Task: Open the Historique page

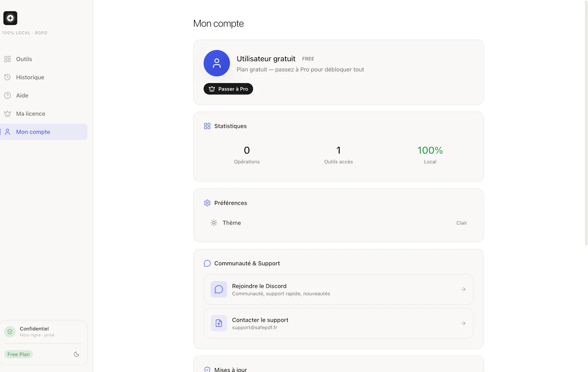Action: coord(44,77)
